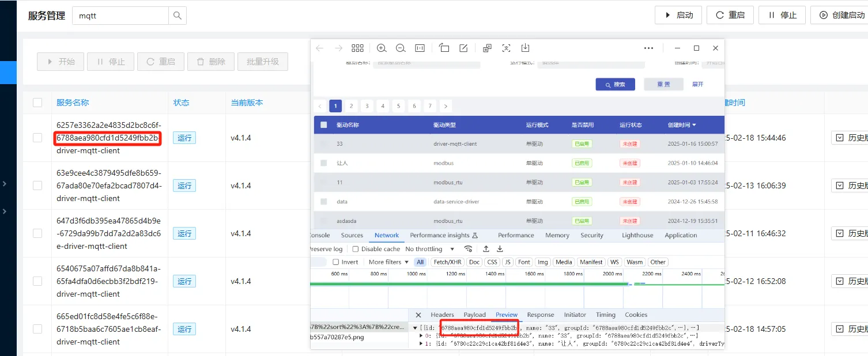Viewport: 868px width, 356px height.
Task: Rotate the image in the viewer
Action: click(444, 48)
